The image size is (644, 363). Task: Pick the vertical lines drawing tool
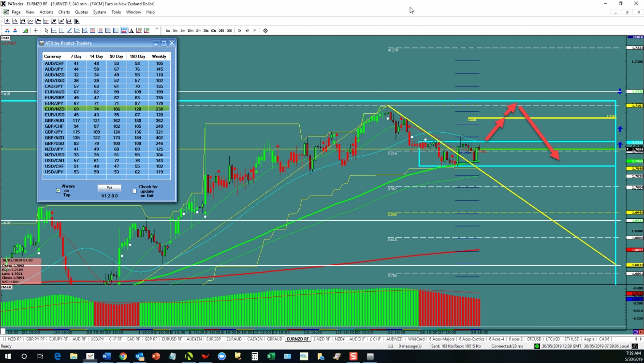116,30
